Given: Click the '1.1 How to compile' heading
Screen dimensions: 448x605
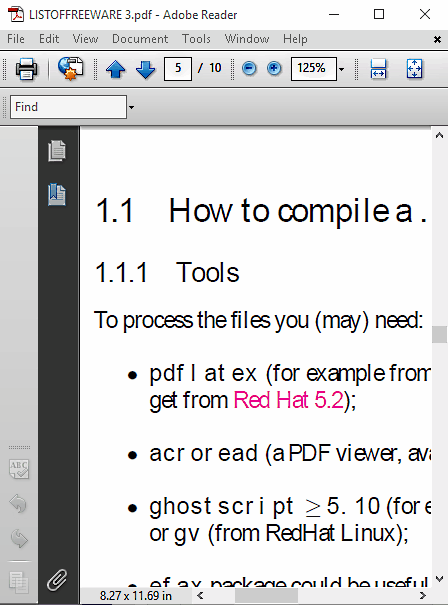Looking at the screenshot, I should click(261, 211).
